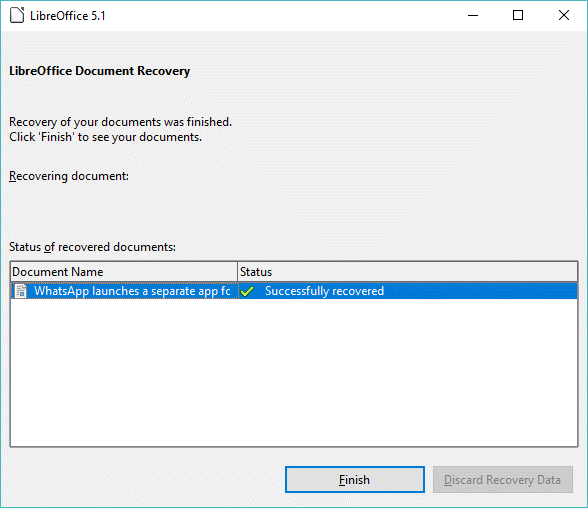Click the Writer document icon in list row
This screenshot has height=508, width=588.
[x=21, y=291]
